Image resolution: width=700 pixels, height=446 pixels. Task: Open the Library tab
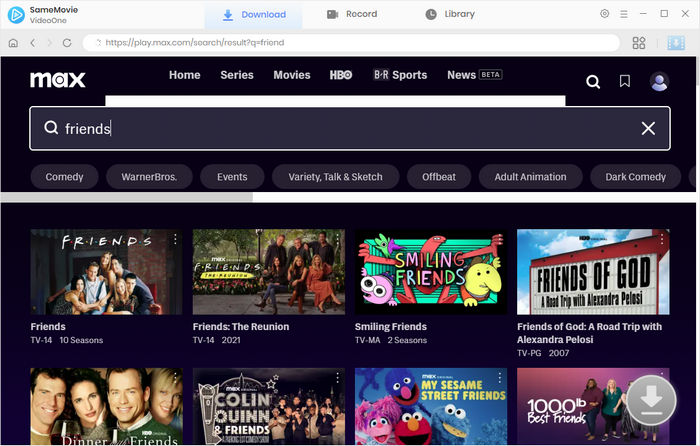[450, 14]
